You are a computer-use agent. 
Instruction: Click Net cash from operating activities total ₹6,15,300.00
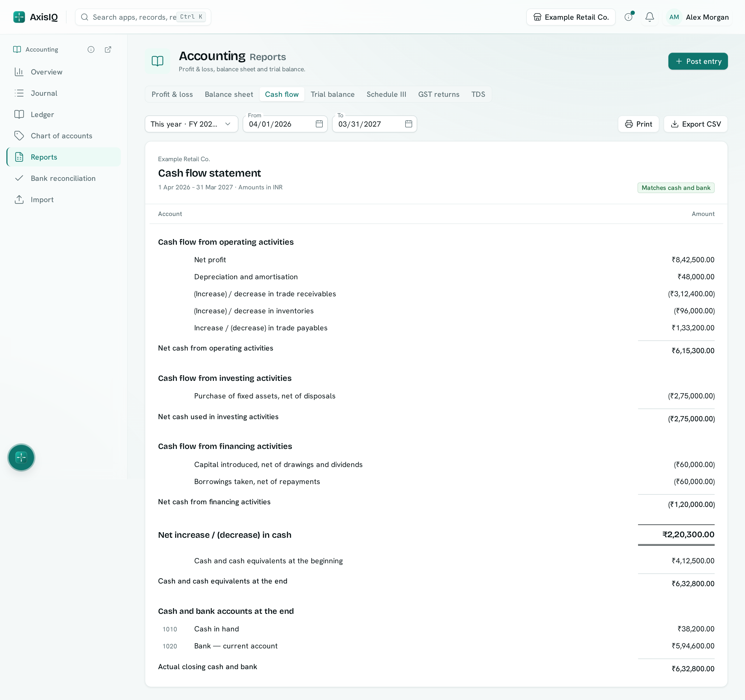693,351
